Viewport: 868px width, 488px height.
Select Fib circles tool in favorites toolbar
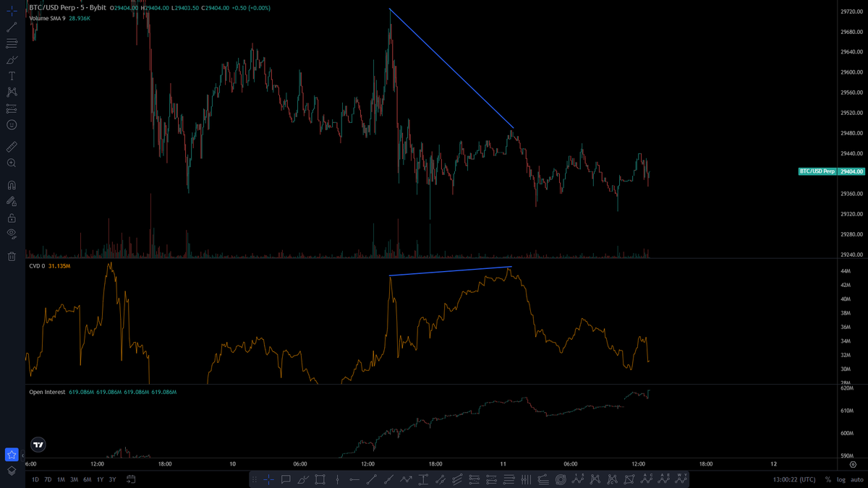[x=561, y=479]
